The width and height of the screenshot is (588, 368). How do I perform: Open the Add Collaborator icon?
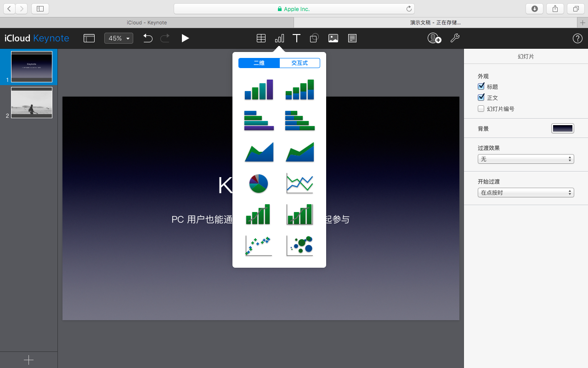(434, 38)
